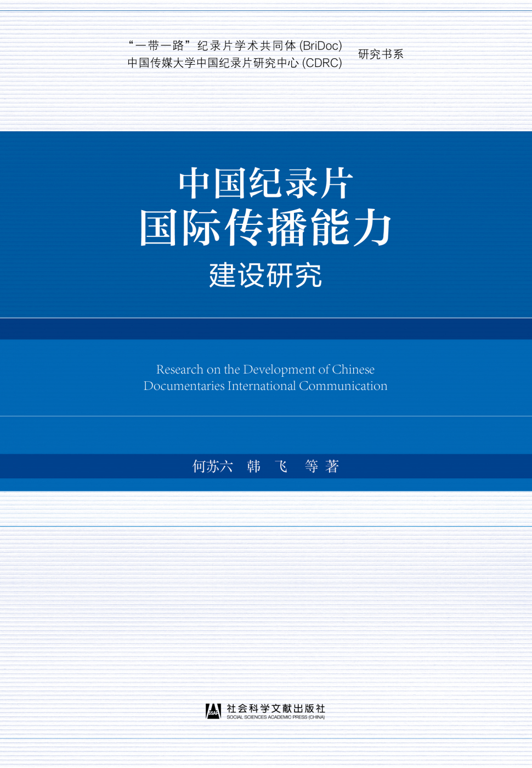Click the title line "中国纪录片"
The width and height of the screenshot is (532, 768).
pos(265,183)
